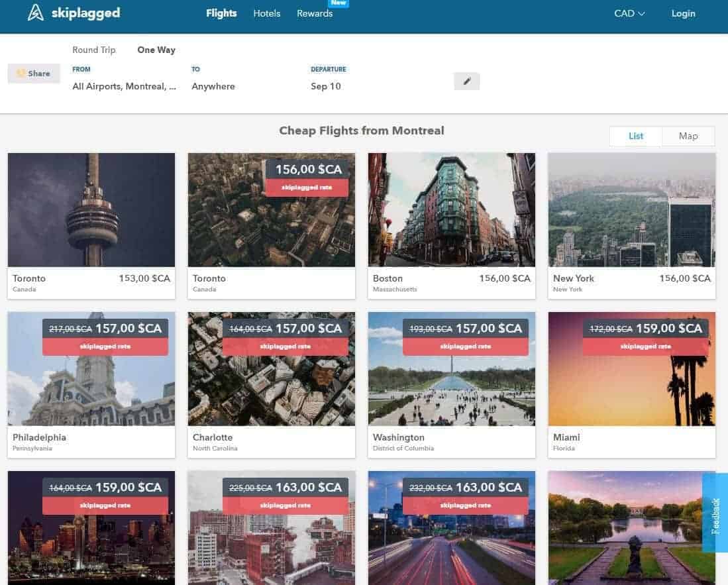Open the Rewards tab
This screenshot has width=728, height=585.
pyautogui.click(x=315, y=13)
